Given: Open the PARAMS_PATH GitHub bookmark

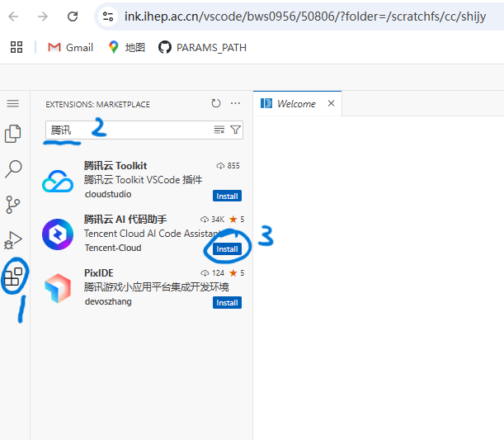Looking at the screenshot, I should pos(202,48).
